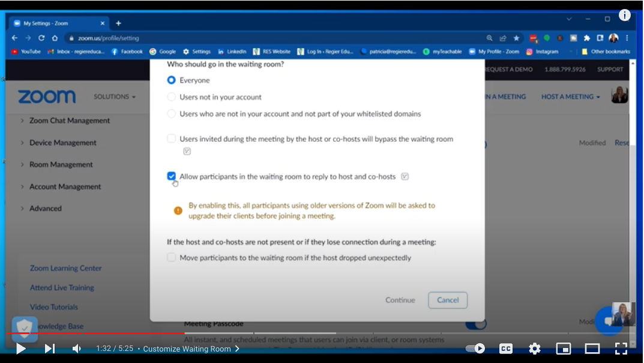The image size is (644, 363).
Task: Click the Continue button
Action: (400, 300)
